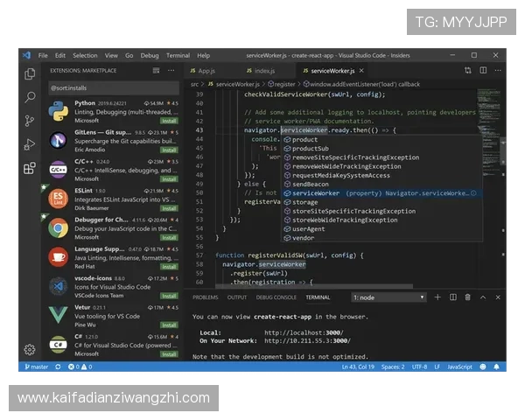
Task: Install the GitLens extension
Action: click(x=169, y=149)
